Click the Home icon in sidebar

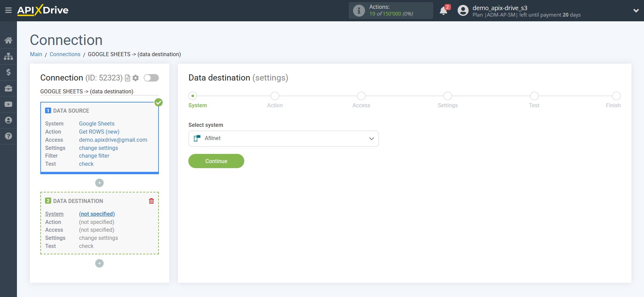click(x=8, y=41)
